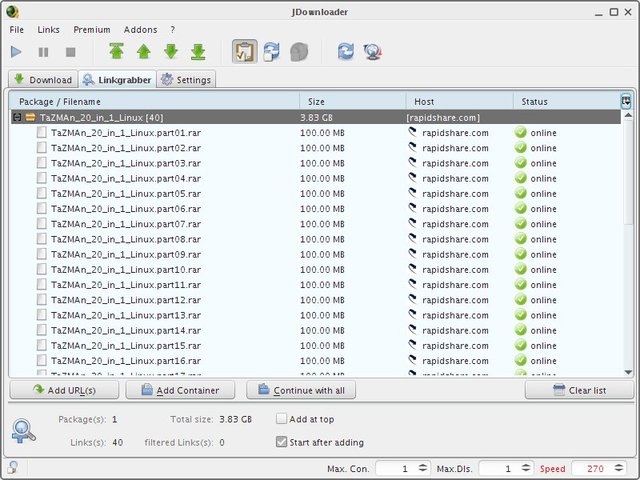Click the Max.Dls. value field
Image resolution: width=640 pixels, height=480 pixels.
pos(500,468)
